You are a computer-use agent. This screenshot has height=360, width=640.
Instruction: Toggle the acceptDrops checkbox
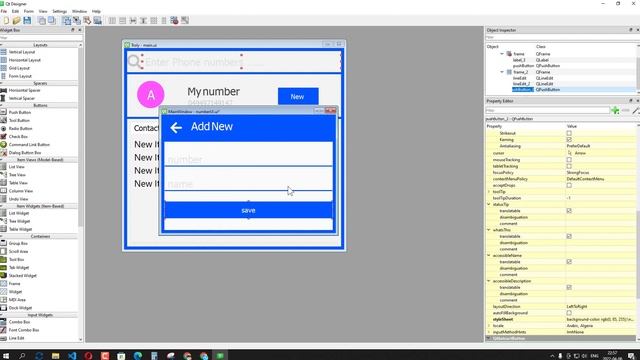point(569,185)
